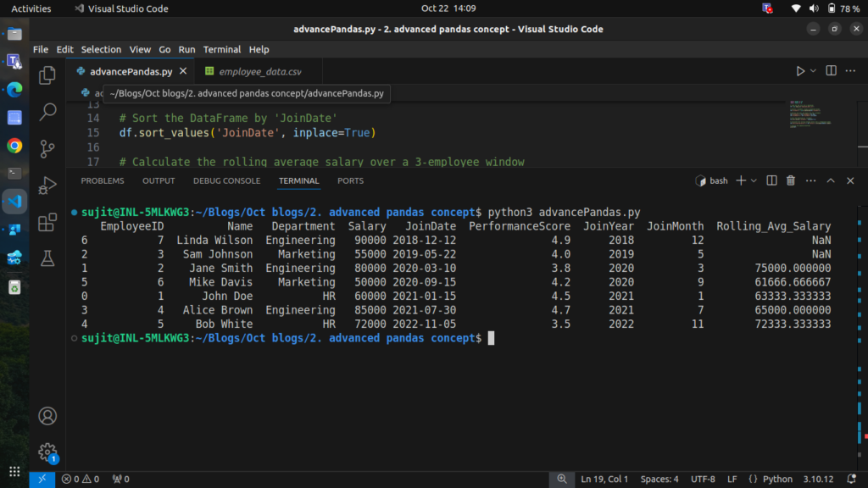The image size is (868, 488).
Task: Open the new terminal launch profile dropdown
Action: tap(754, 180)
